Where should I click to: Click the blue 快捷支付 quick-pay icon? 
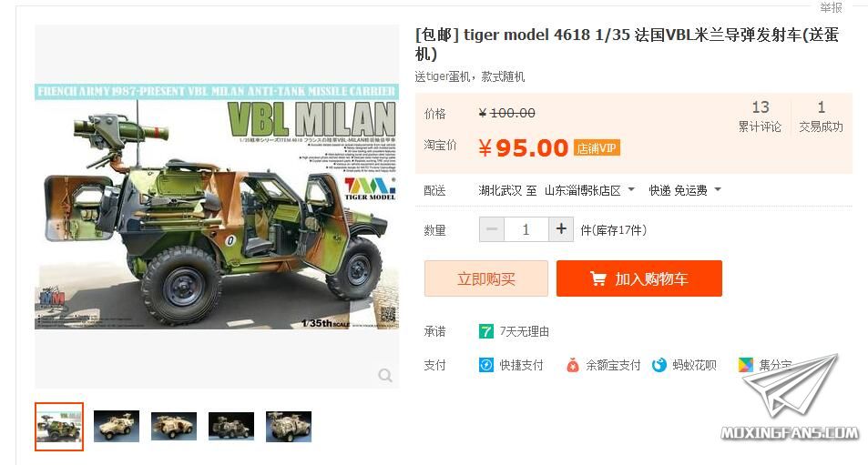click(x=486, y=365)
